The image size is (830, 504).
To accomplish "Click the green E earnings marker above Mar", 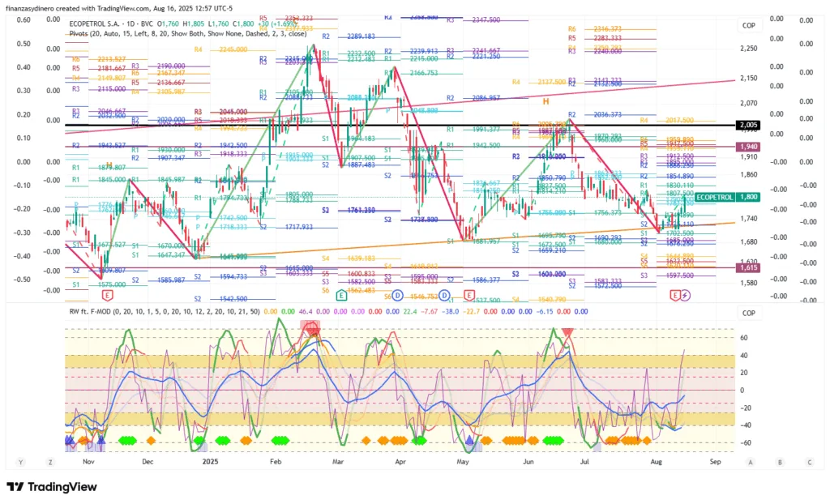I will [x=341, y=295].
